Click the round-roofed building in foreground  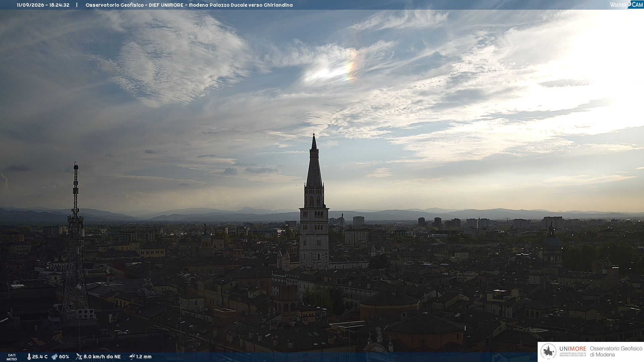click(389, 303)
